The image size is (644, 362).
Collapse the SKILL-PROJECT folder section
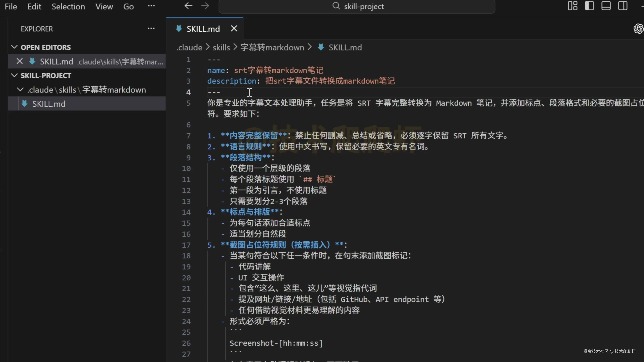(x=14, y=75)
